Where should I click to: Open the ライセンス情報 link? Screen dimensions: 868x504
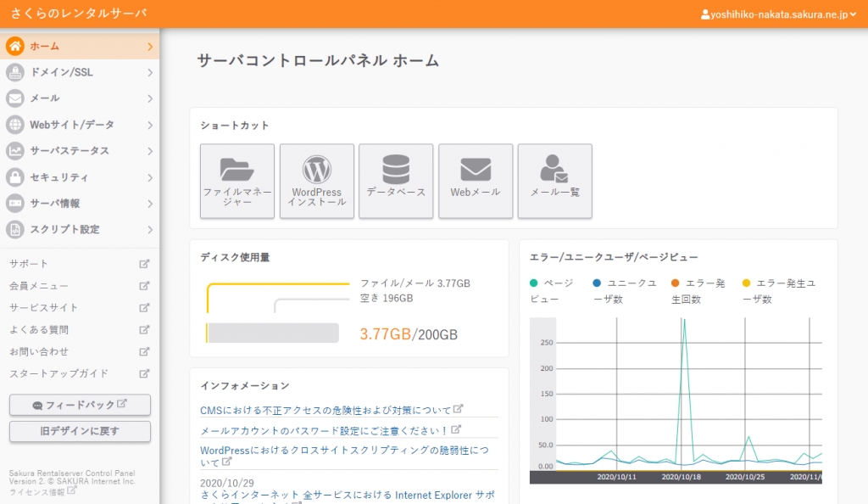point(37,492)
